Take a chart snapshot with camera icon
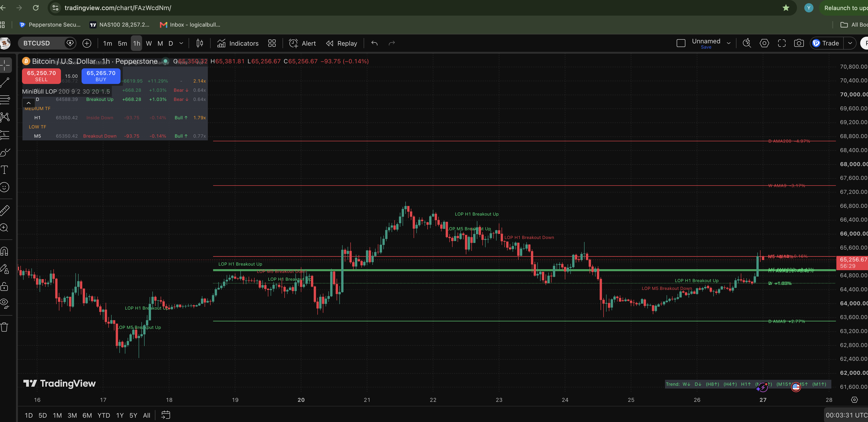Screen dimensions: 868x422 (x=799, y=43)
